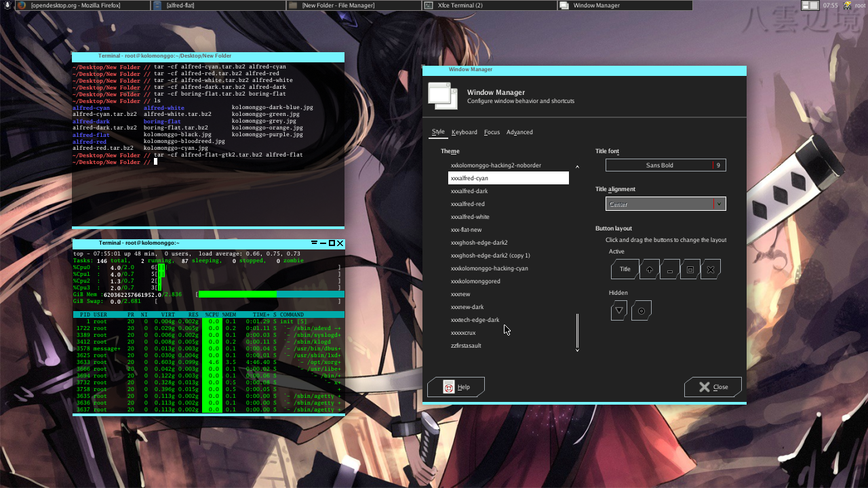The height and width of the screenshot is (488, 868).
Task: Click the theme list scroll-up arrow
Action: [577, 166]
